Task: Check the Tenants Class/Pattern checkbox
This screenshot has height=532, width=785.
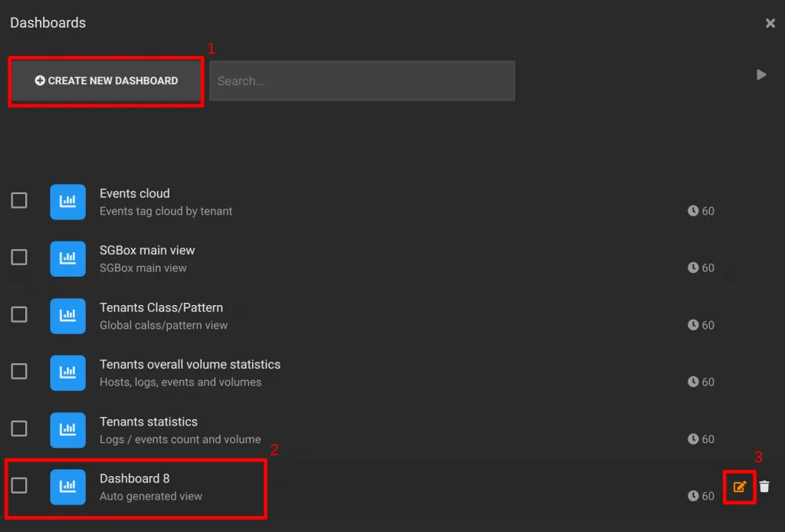Action: [19, 314]
